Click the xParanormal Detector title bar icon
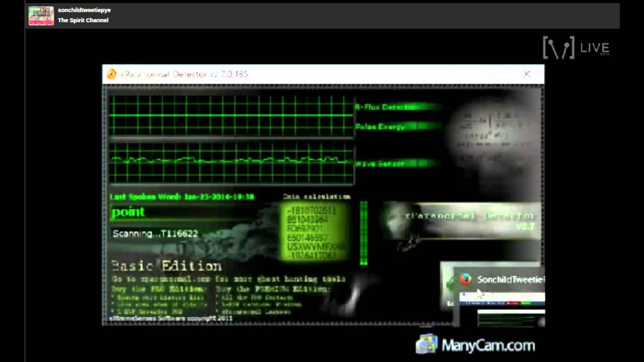Screen dimensions: 644x362 pyautogui.click(x=112, y=74)
